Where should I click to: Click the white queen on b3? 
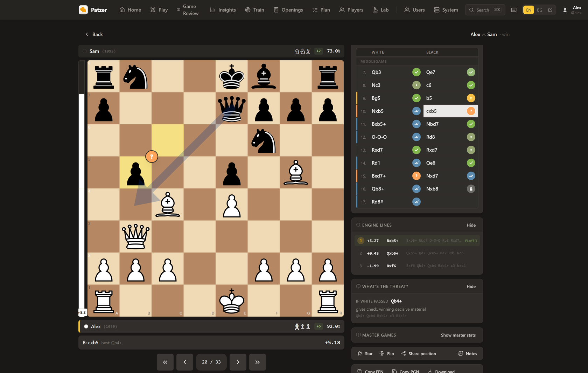[135, 236]
